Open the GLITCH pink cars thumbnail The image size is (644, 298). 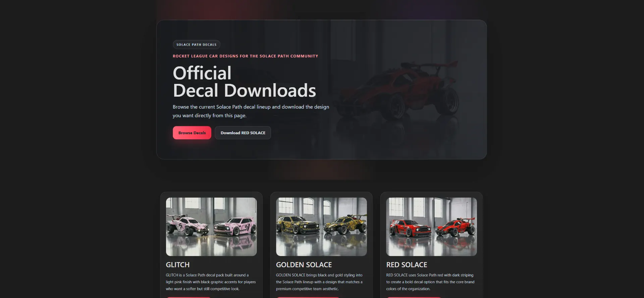(x=211, y=227)
